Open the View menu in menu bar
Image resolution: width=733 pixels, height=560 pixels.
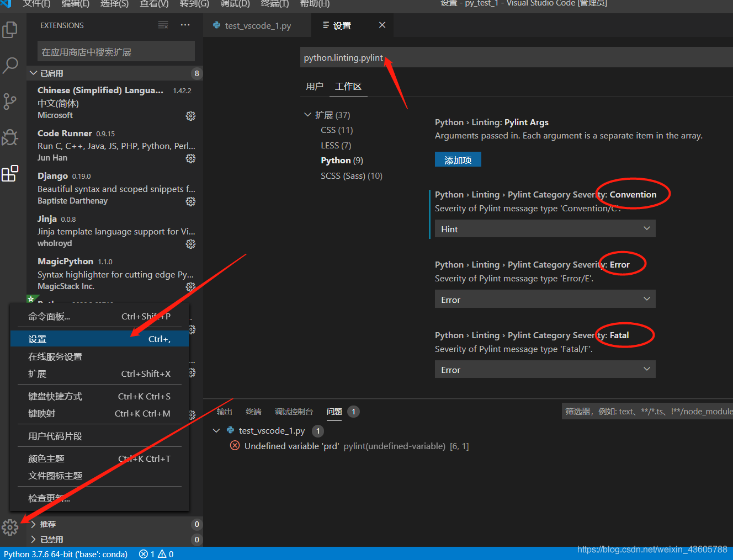click(154, 4)
